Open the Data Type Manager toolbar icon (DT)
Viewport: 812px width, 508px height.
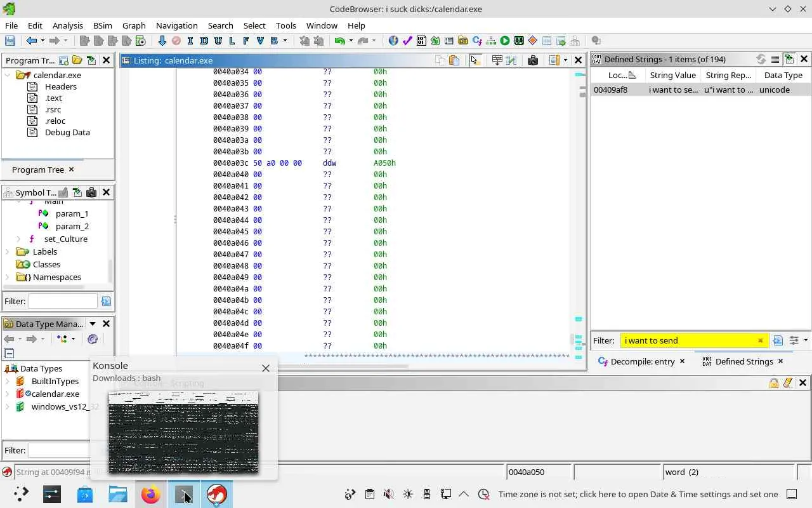[463, 41]
